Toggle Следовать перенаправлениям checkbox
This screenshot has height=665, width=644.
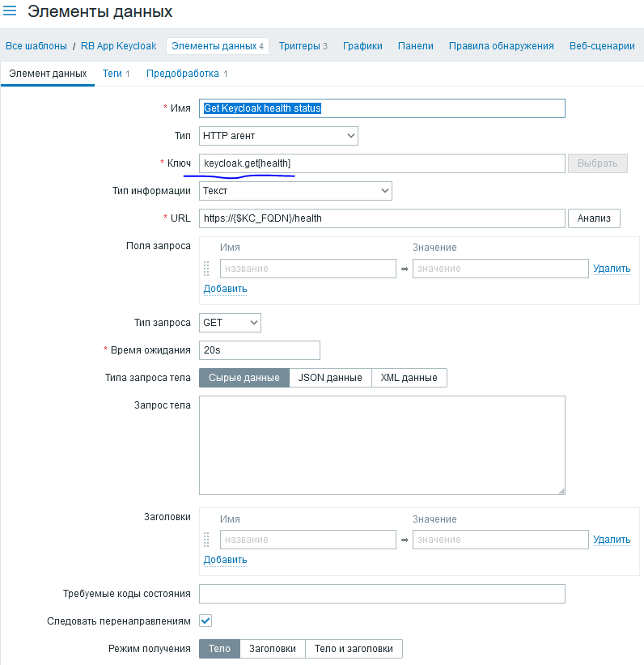(x=205, y=621)
